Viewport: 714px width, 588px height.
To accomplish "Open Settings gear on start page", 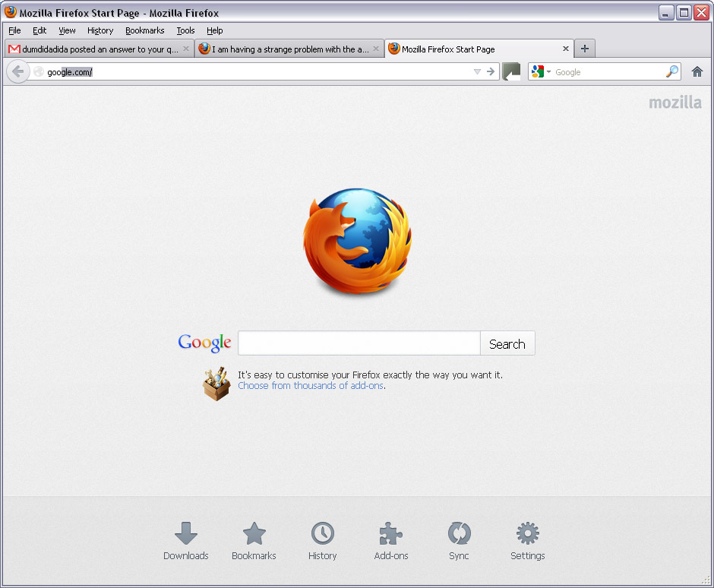I will [527, 541].
